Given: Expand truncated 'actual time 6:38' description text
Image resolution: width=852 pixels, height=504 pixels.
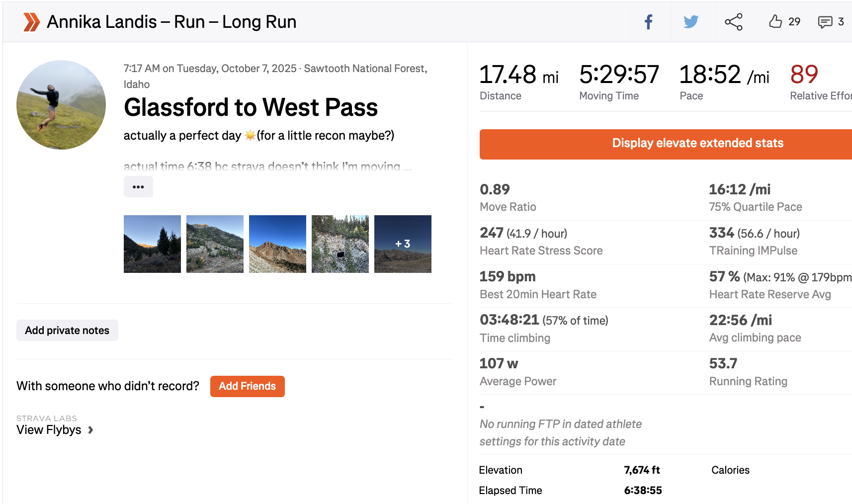Looking at the screenshot, I should pos(267,167).
